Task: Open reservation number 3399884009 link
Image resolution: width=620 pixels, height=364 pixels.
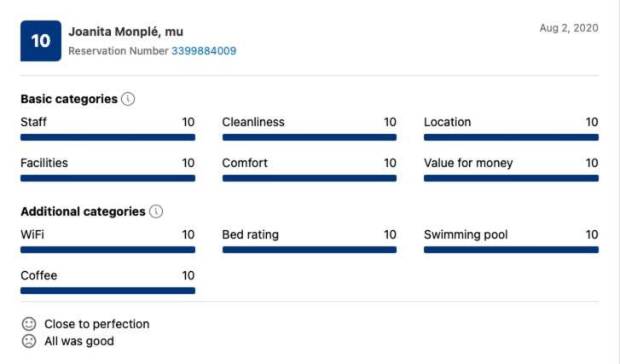Action: coord(204,51)
